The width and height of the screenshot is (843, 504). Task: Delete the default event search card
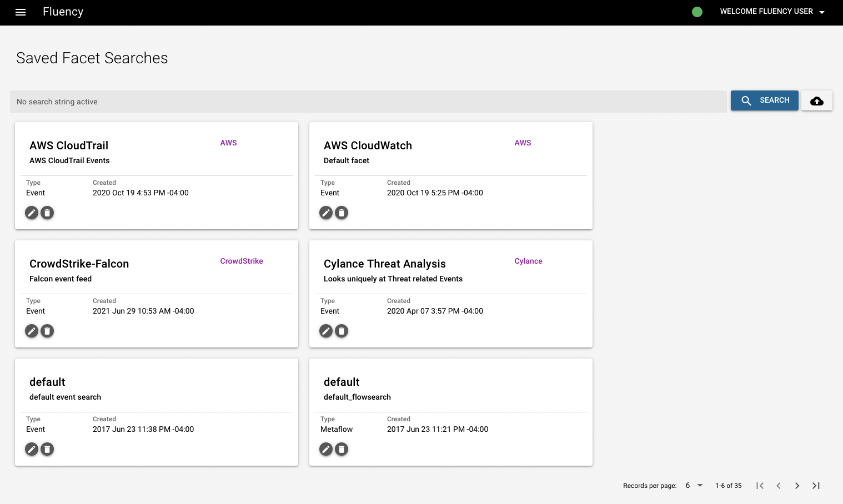[47, 449]
